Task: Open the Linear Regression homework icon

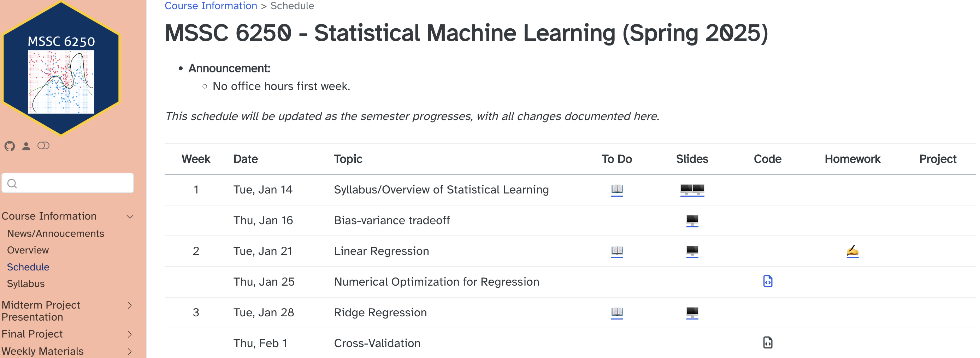Action: click(x=852, y=251)
